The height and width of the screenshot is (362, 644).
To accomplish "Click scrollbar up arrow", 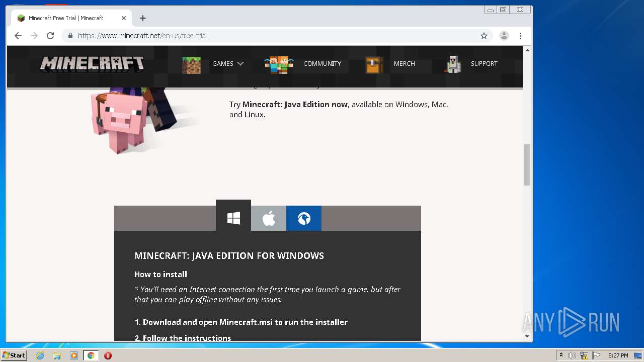I will [x=527, y=50].
